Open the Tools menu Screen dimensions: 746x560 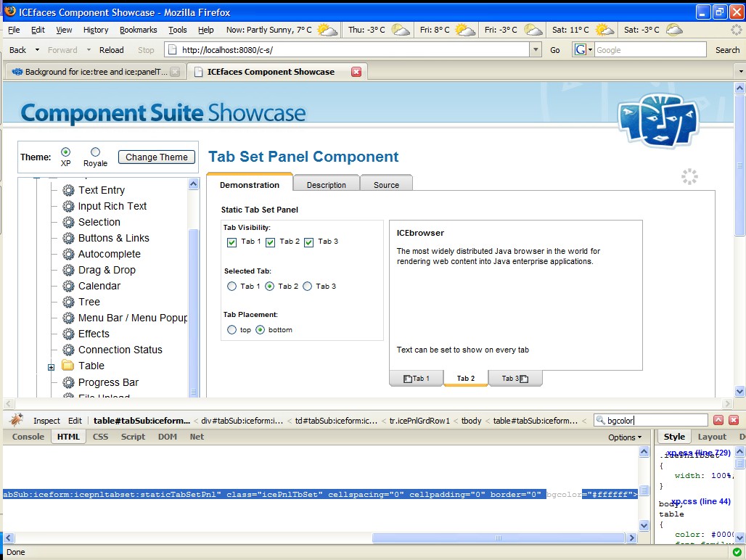point(178,30)
